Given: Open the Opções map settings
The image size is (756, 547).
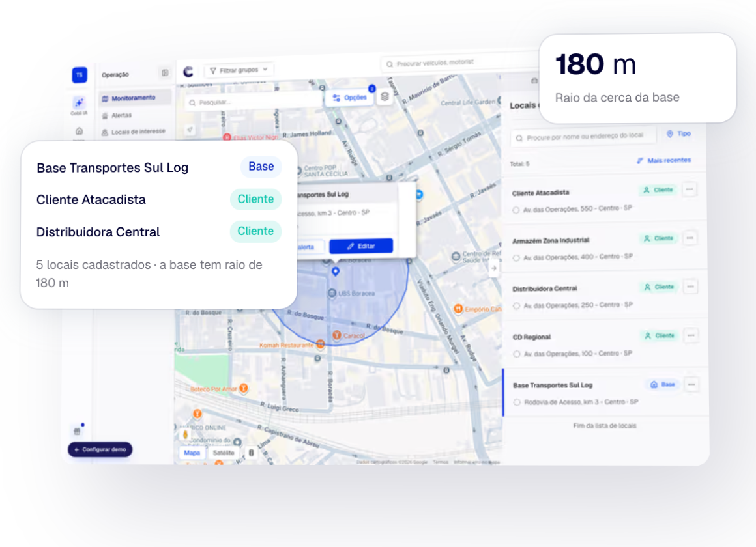Looking at the screenshot, I should pyautogui.click(x=350, y=98).
